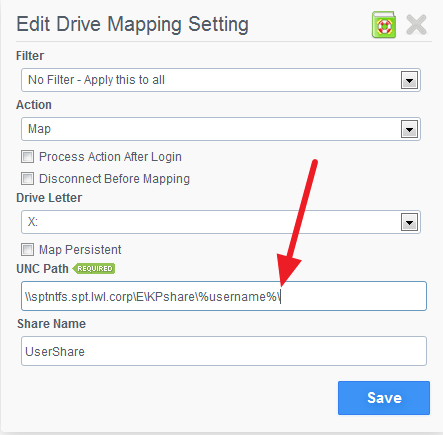
Task: Click the X: drive letter combo box
Action: (x=221, y=222)
